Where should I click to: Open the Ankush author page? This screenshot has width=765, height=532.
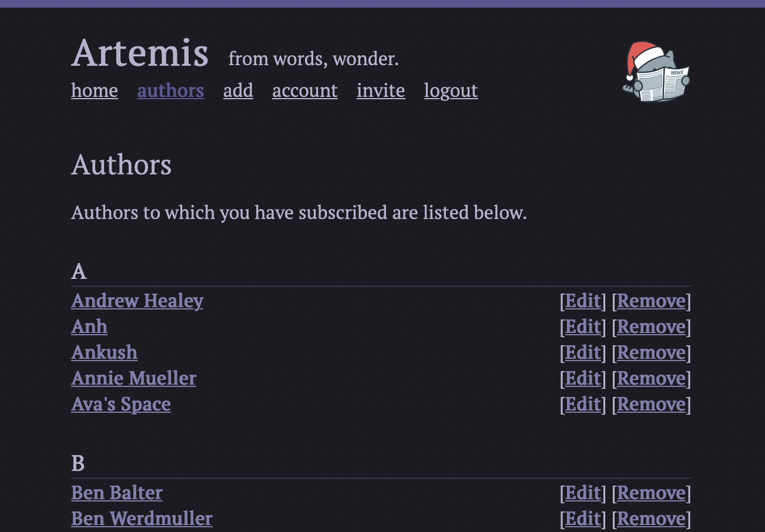click(104, 352)
